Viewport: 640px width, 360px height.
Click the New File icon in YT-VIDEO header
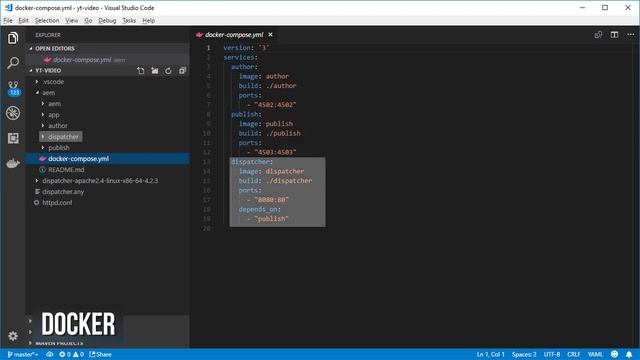tap(141, 71)
